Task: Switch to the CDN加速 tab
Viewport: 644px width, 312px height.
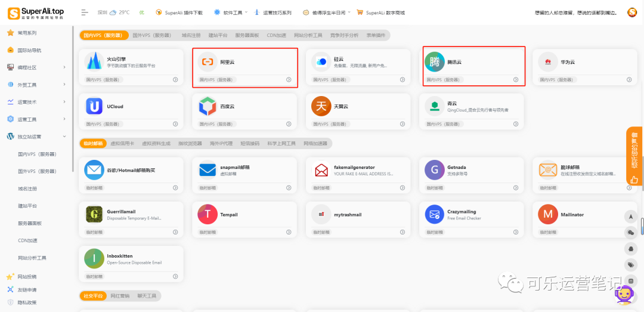Action: [277, 35]
